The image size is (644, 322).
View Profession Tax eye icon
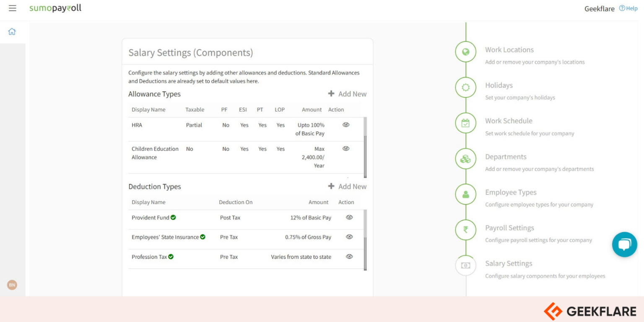click(349, 256)
